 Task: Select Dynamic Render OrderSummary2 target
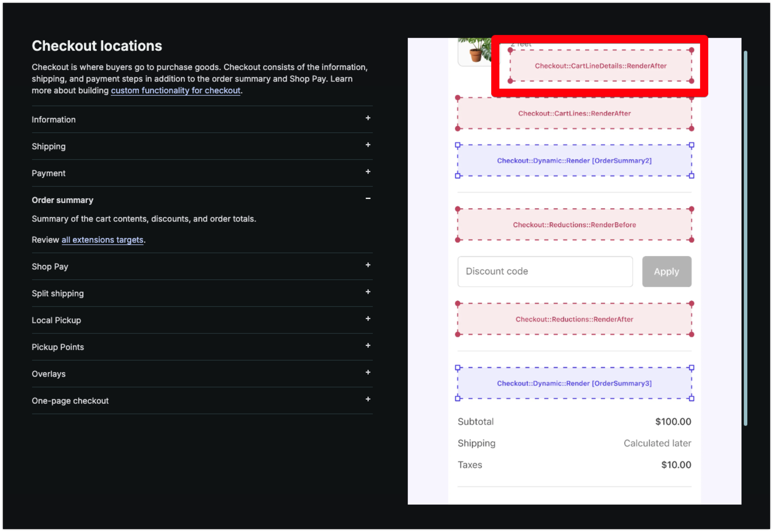[x=574, y=161]
